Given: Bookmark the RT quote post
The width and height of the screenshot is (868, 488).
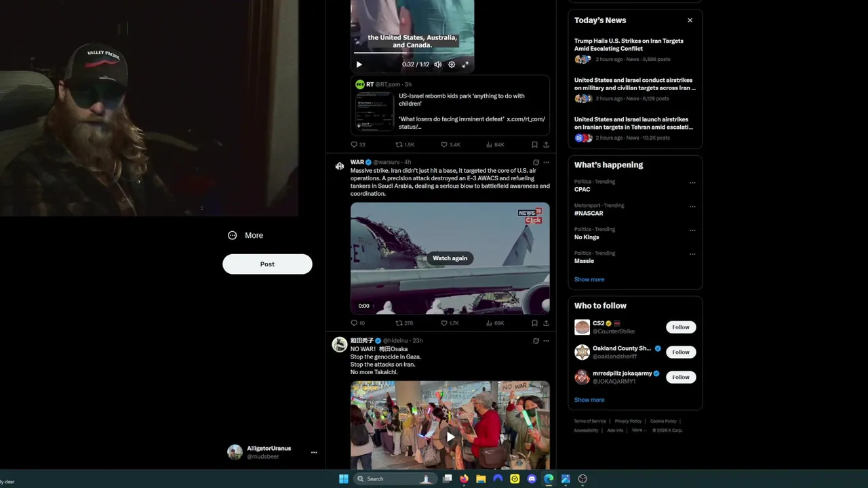Looking at the screenshot, I should (x=534, y=144).
